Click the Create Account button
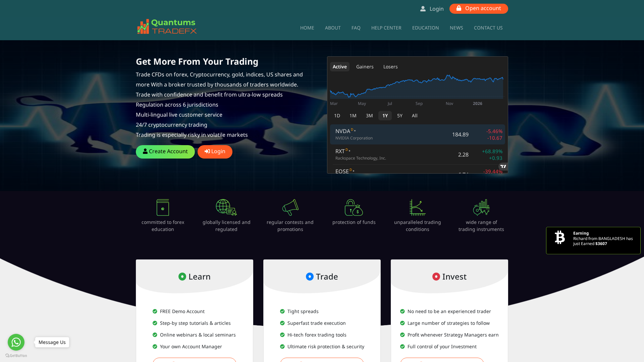The height and width of the screenshot is (362, 644). coord(165,152)
